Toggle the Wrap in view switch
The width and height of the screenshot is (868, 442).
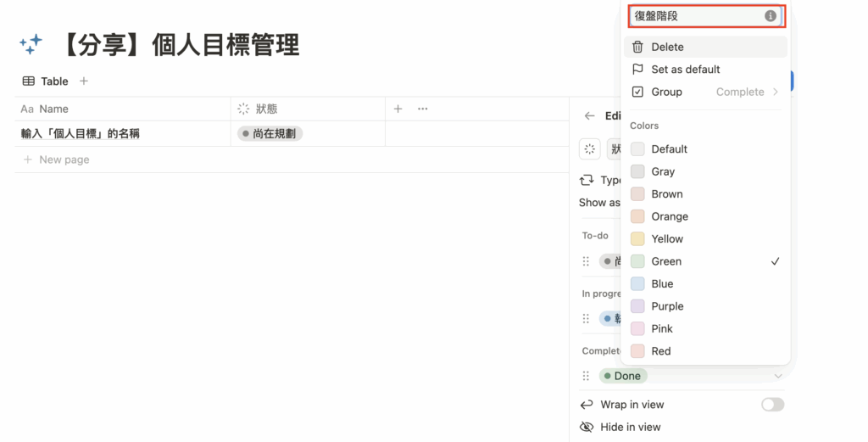coord(772,405)
